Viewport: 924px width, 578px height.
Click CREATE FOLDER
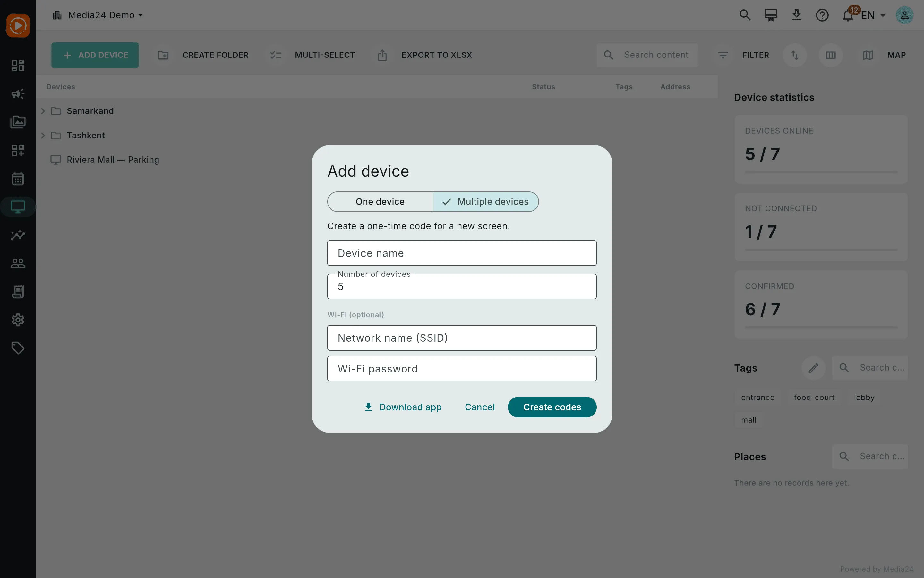click(203, 55)
